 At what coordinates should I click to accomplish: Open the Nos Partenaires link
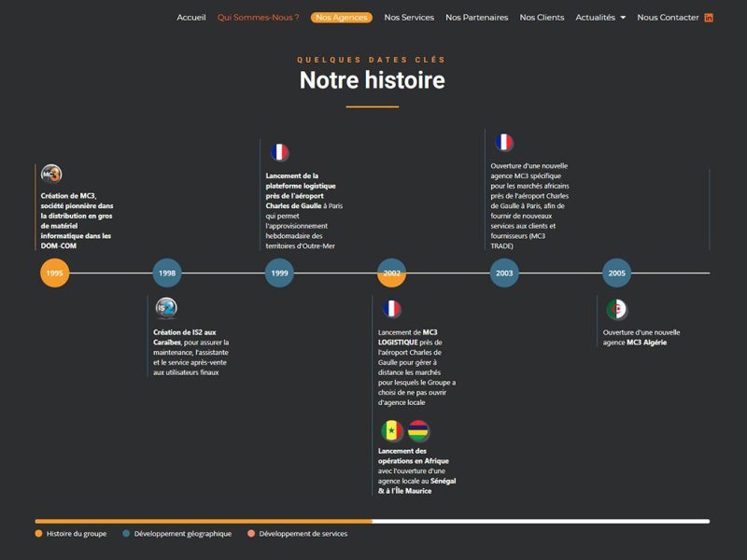(x=477, y=18)
